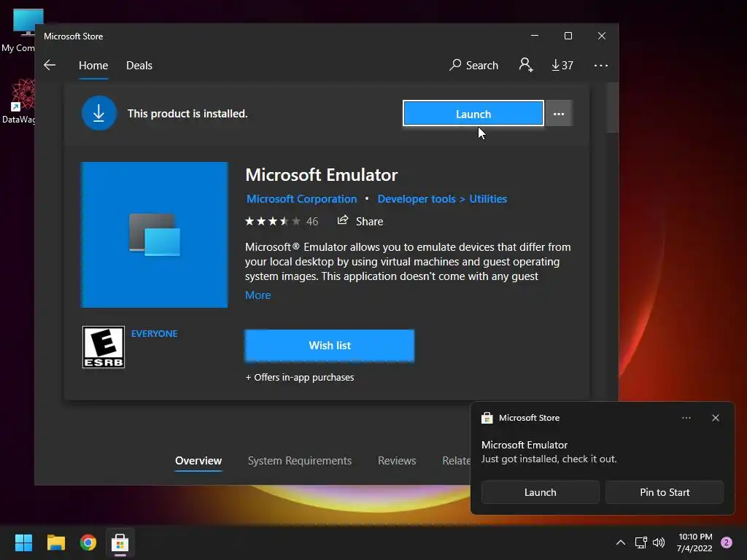Select the Overview tab
This screenshot has width=747, height=560.
198,461
